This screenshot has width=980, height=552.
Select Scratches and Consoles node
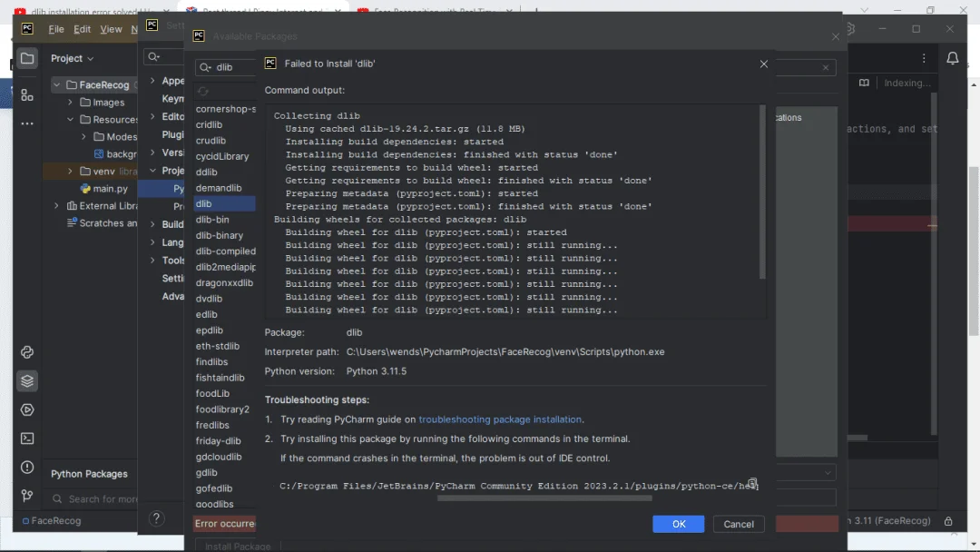point(102,222)
